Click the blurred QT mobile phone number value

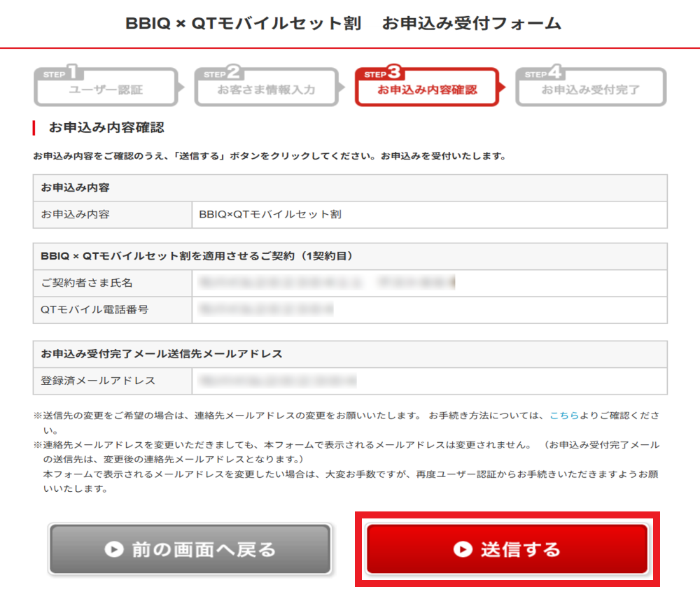pyautogui.click(x=266, y=309)
